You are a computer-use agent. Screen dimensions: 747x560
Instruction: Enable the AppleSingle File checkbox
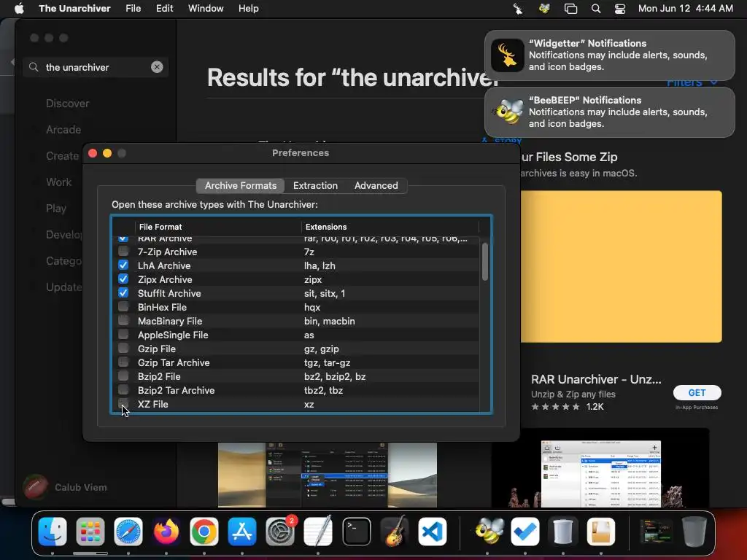click(123, 334)
